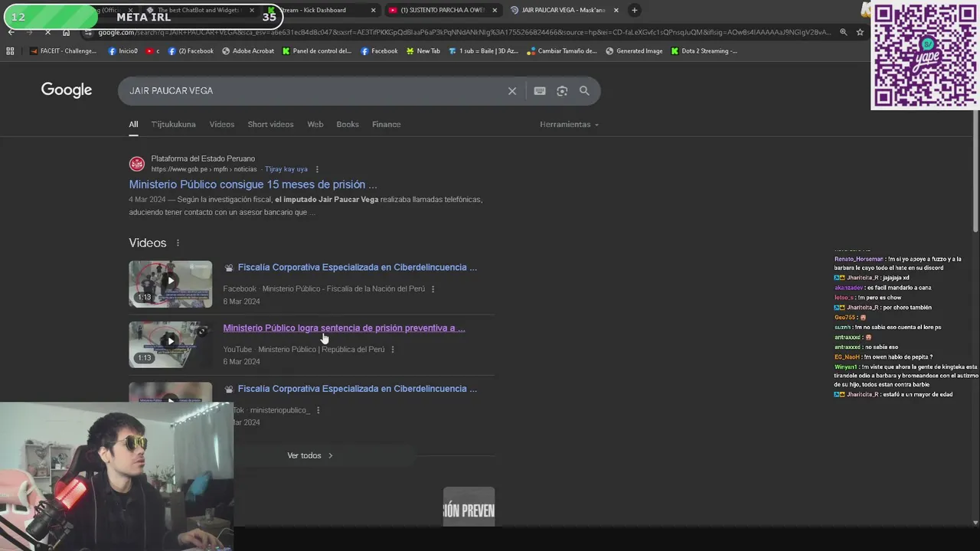The image size is (980, 551).
Task: Open the Chrome apps grid in the bookmarks bar
Action: (x=10, y=51)
